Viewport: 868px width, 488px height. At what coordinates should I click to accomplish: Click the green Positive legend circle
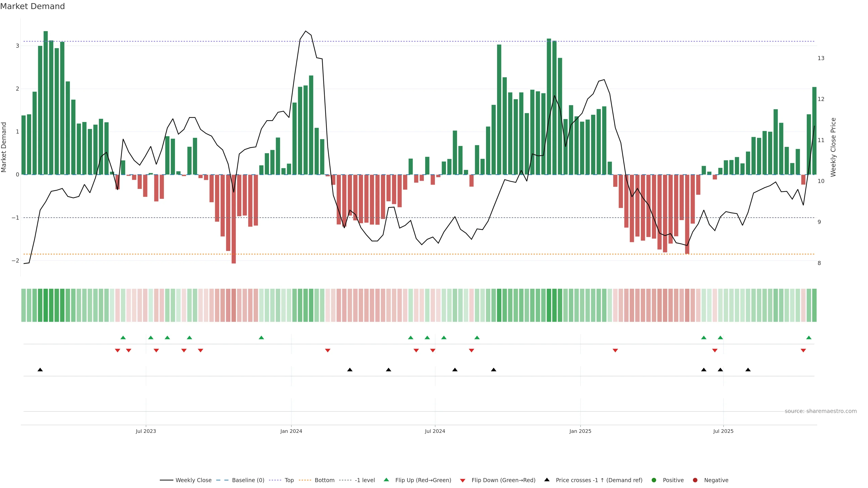click(654, 480)
